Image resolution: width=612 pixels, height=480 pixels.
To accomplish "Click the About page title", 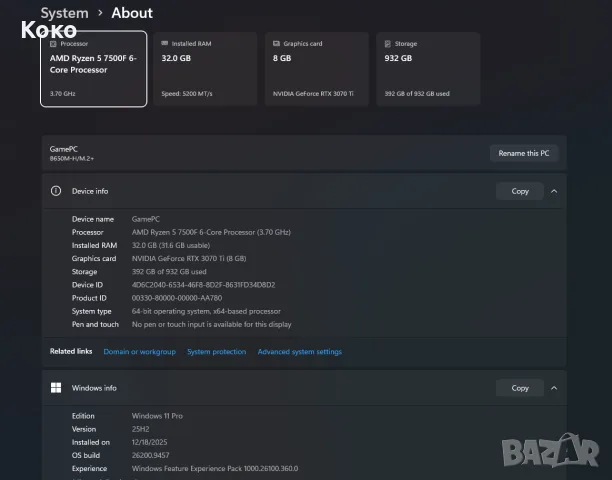I will pyautogui.click(x=132, y=13).
